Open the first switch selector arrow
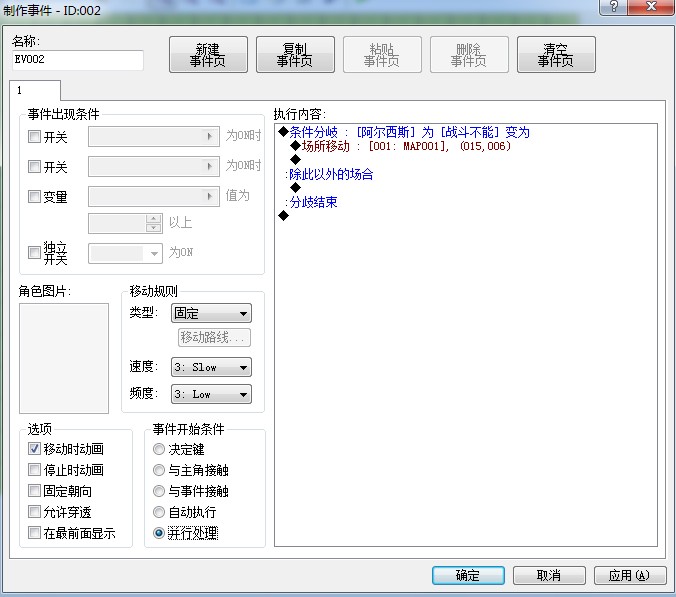 210,137
